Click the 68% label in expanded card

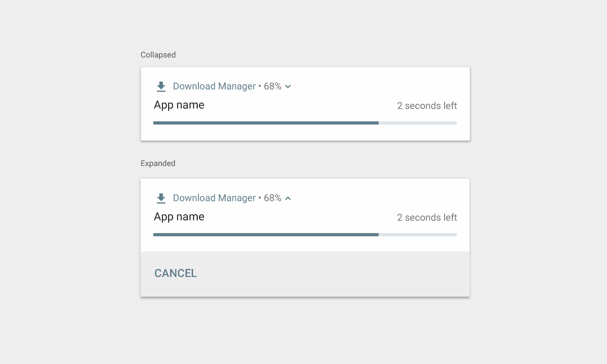click(273, 198)
